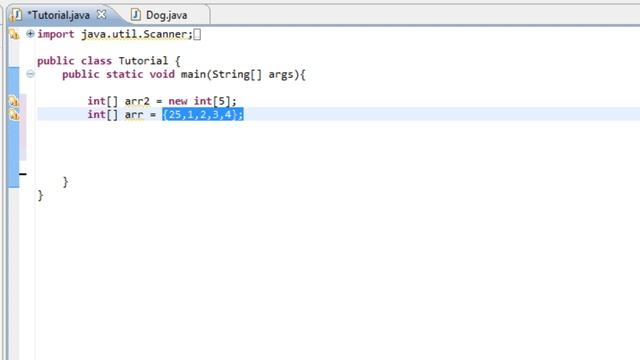The width and height of the screenshot is (640, 360).
Task: Click the 'arr2' variable name
Action: [137, 101]
